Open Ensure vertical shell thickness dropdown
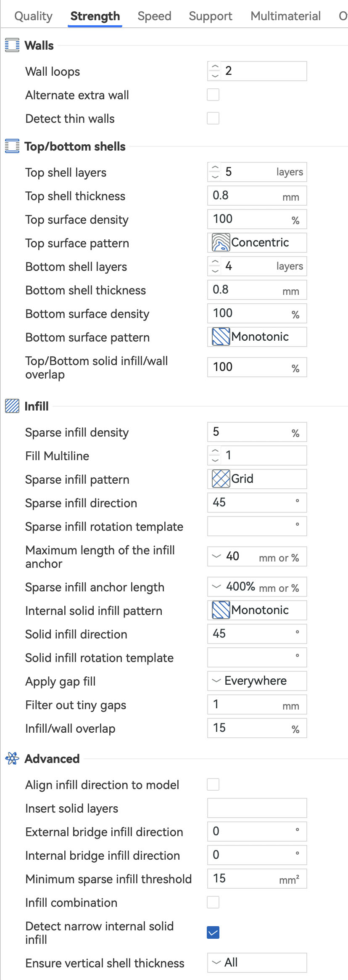348x980 pixels. tap(256, 963)
